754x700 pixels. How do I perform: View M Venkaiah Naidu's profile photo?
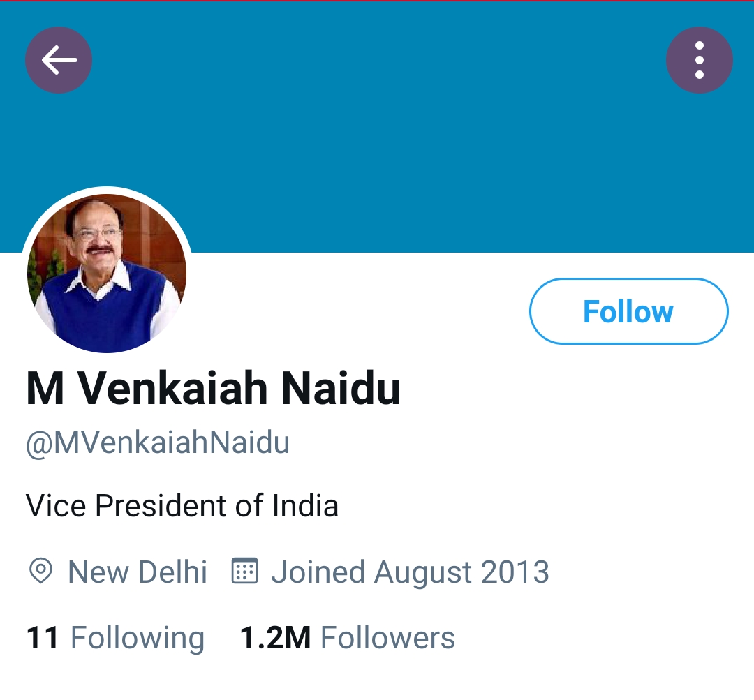coord(107,273)
